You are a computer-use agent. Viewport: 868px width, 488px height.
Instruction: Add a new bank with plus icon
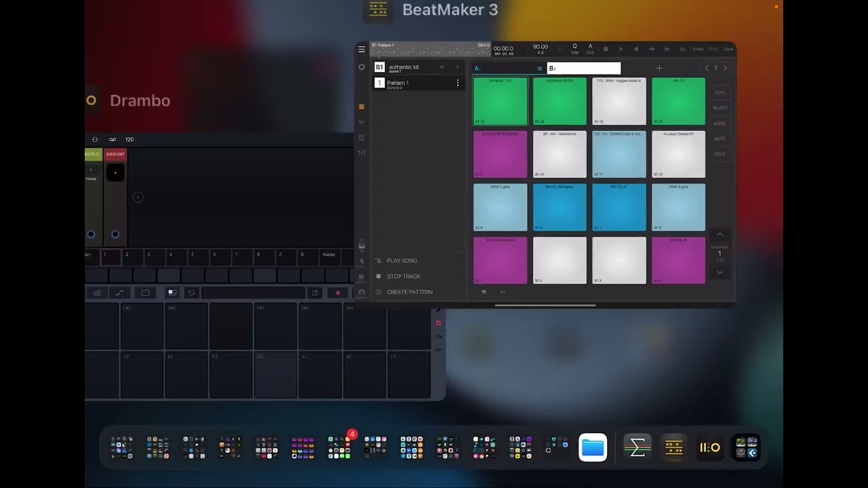[x=658, y=68]
